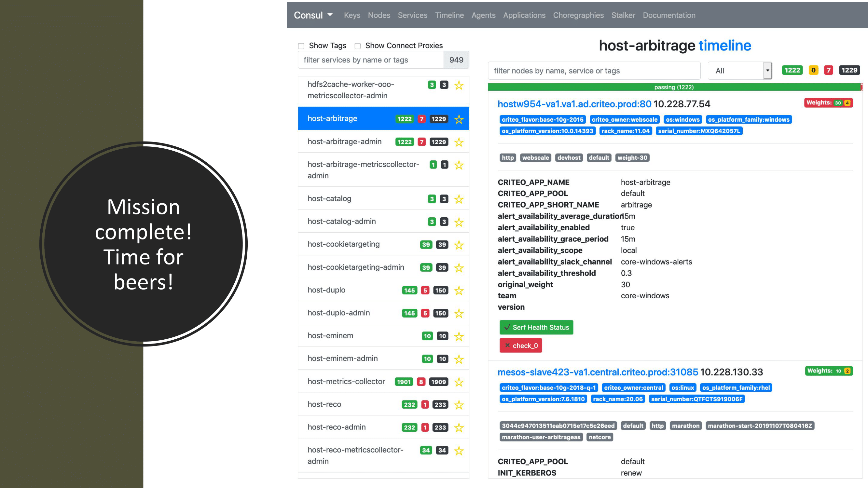
Task: Toggle Show Connect Proxies checkbox
Action: tap(357, 46)
